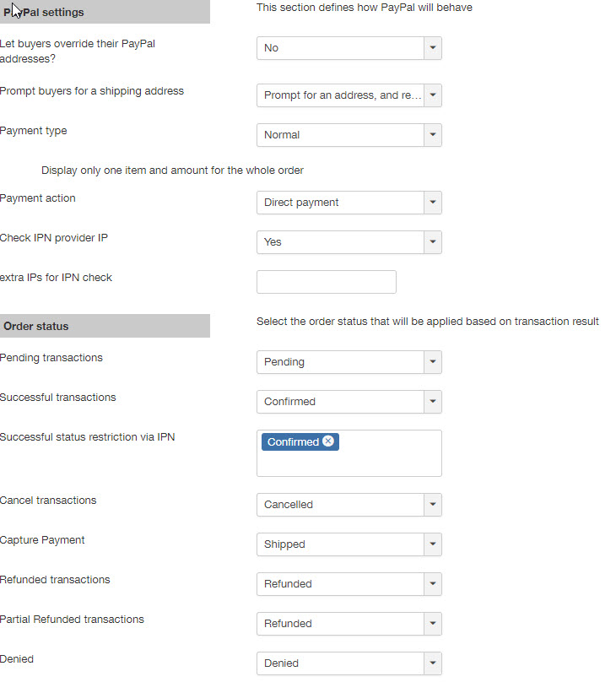Click the Confirmed tag in IPN restriction
This screenshot has height=693, width=616.
tap(292, 442)
